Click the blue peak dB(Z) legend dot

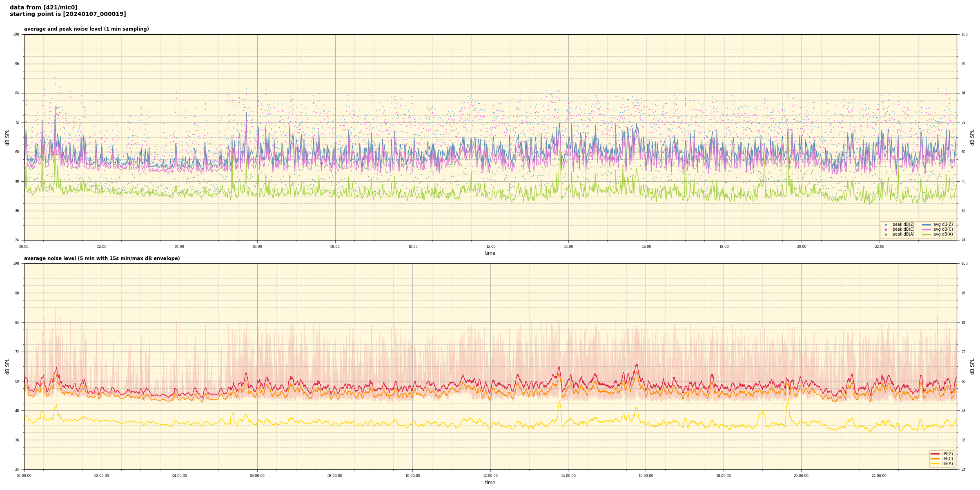pyautogui.click(x=886, y=225)
